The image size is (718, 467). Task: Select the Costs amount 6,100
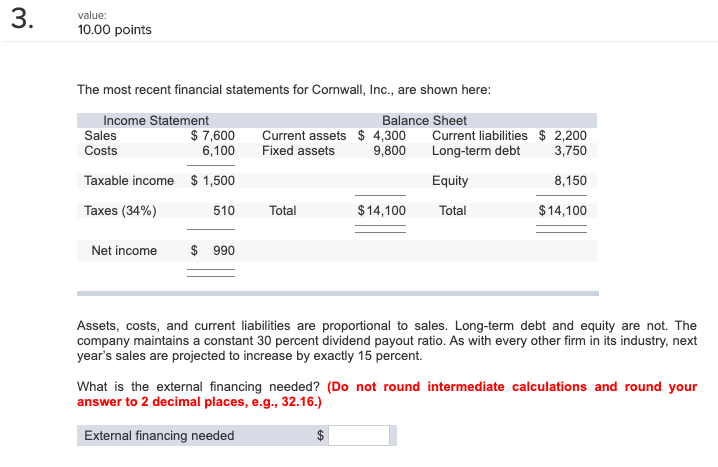click(x=218, y=151)
